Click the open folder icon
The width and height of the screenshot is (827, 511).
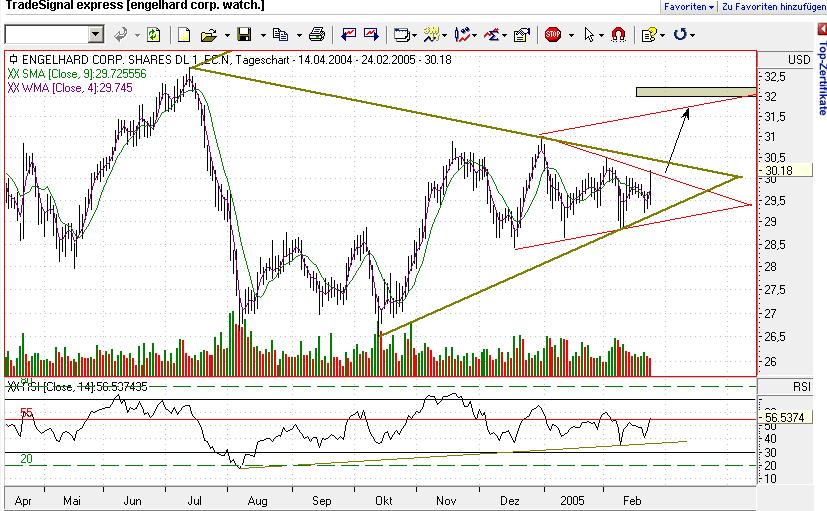pyautogui.click(x=209, y=36)
